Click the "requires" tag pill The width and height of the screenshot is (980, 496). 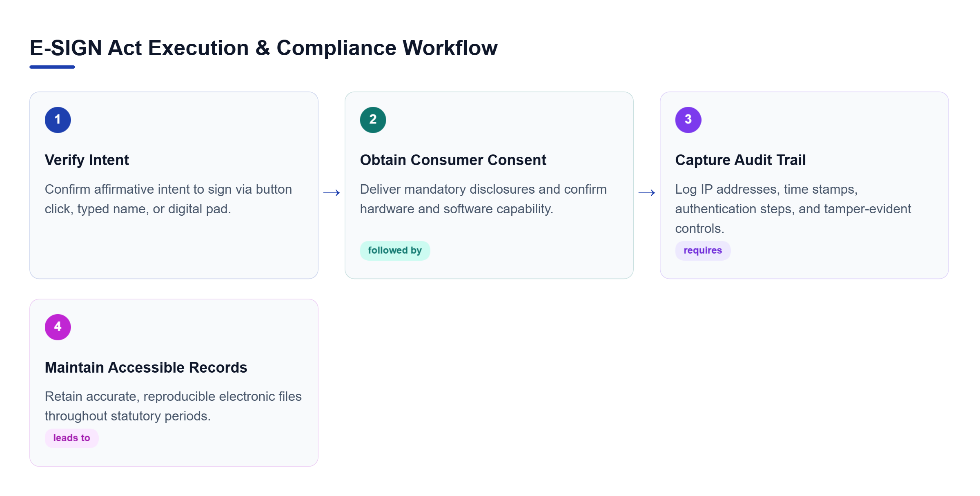pos(703,250)
